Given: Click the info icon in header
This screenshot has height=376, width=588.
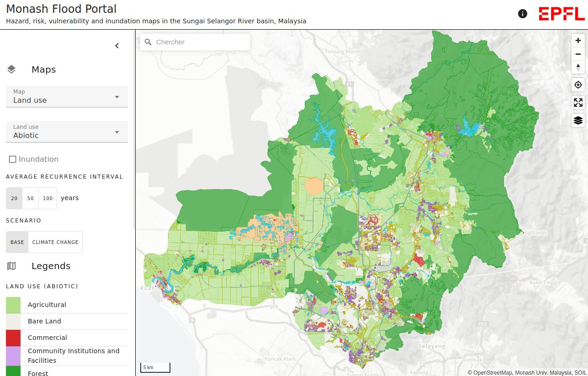Looking at the screenshot, I should point(523,14).
